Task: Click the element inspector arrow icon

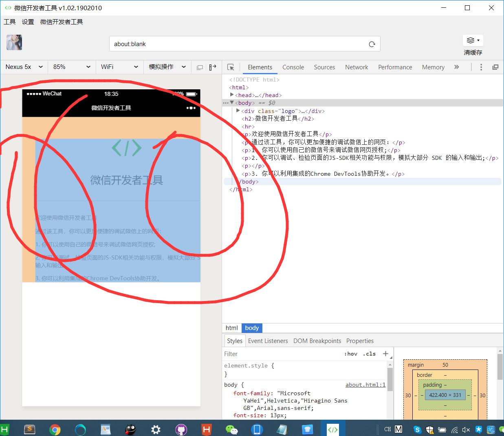Action: pyautogui.click(x=231, y=67)
